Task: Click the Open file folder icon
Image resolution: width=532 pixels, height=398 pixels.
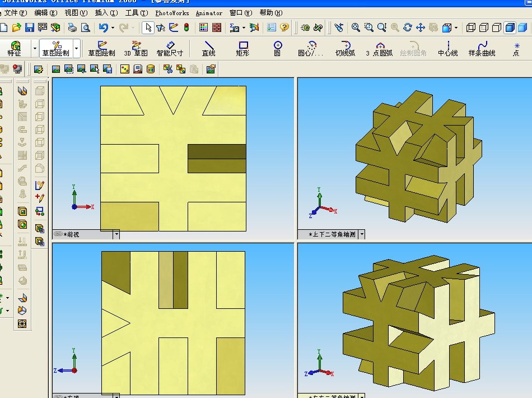Action: point(16,27)
